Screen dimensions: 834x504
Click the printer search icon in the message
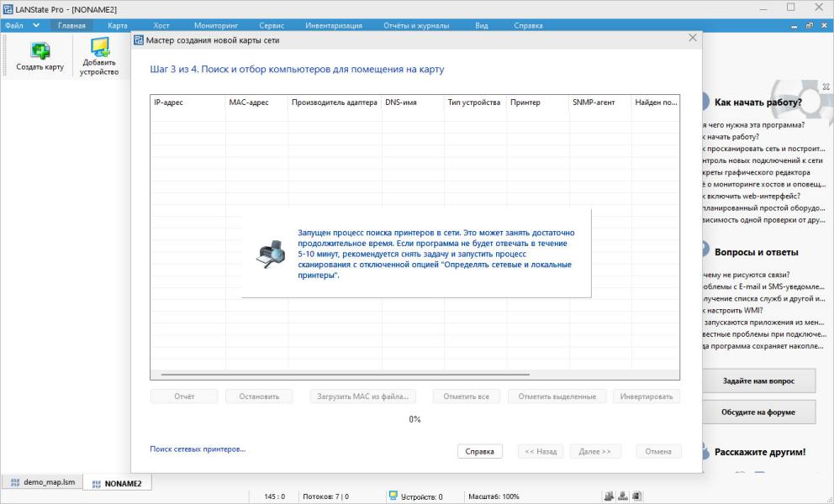(x=272, y=254)
